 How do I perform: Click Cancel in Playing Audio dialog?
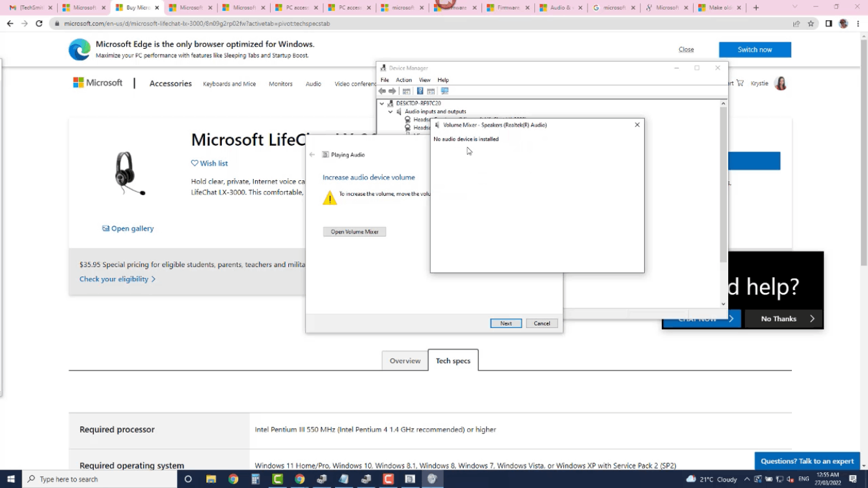(542, 323)
